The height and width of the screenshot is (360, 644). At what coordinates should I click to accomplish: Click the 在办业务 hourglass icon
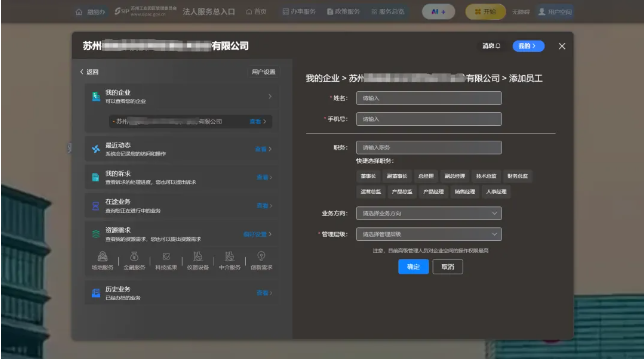pos(96,206)
